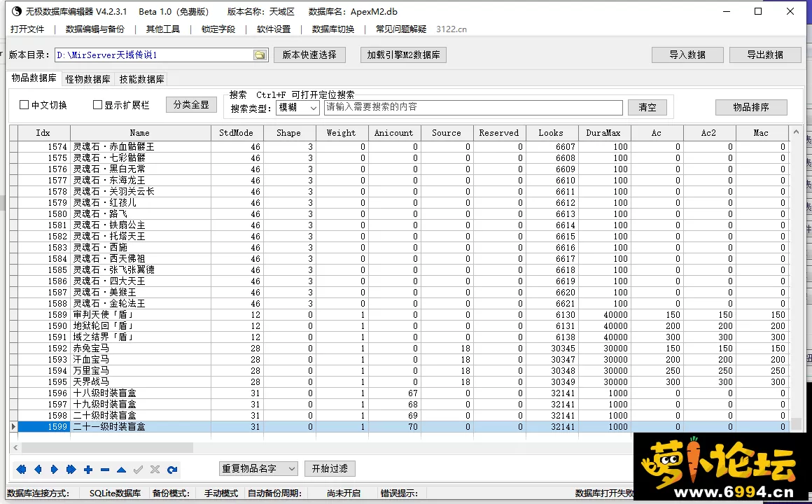The width and height of the screenshot is (812, 504).
Task: Click the Looks column header
Action: click(x=552, y=133)
